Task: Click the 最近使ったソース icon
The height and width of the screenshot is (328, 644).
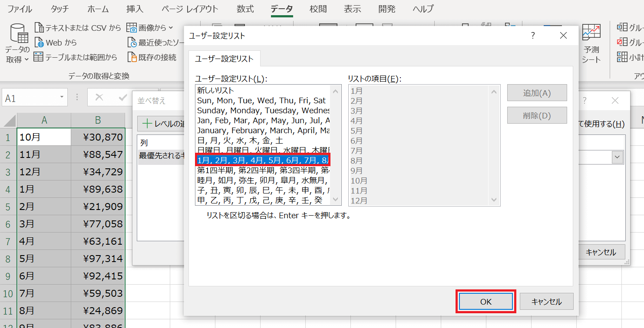Action: 132,43
